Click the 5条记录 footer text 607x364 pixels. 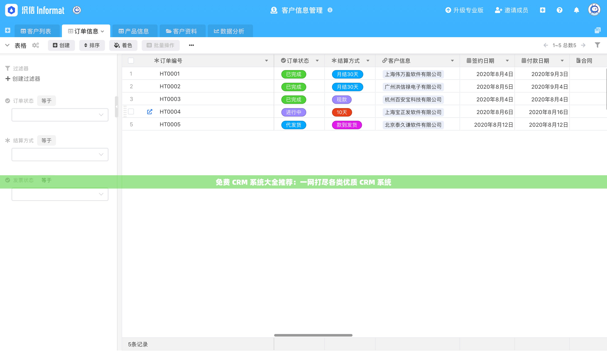pyautogui.click(x=138, y=344)
